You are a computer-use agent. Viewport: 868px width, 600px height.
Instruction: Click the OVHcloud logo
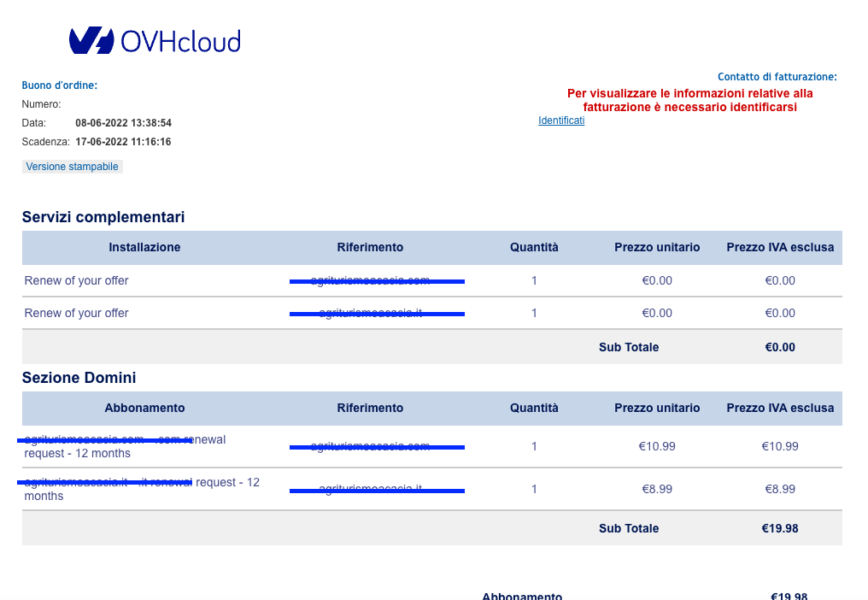tap(155, 41)
